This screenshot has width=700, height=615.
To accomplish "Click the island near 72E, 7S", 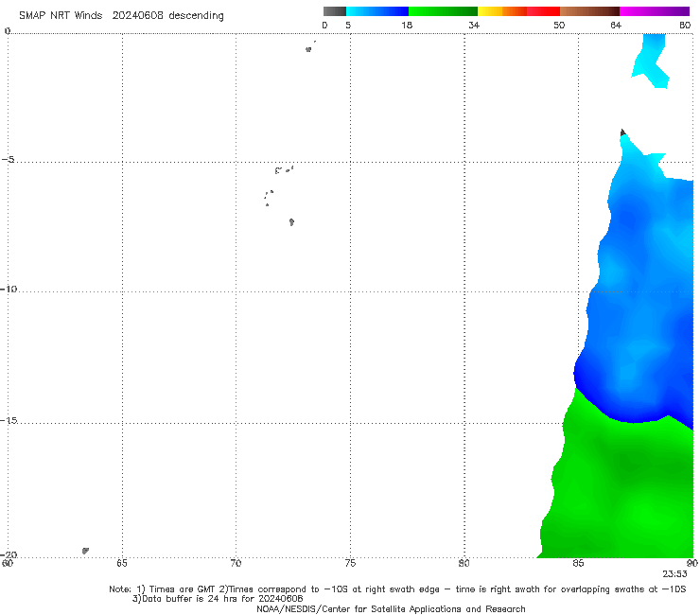I will 291,222.
